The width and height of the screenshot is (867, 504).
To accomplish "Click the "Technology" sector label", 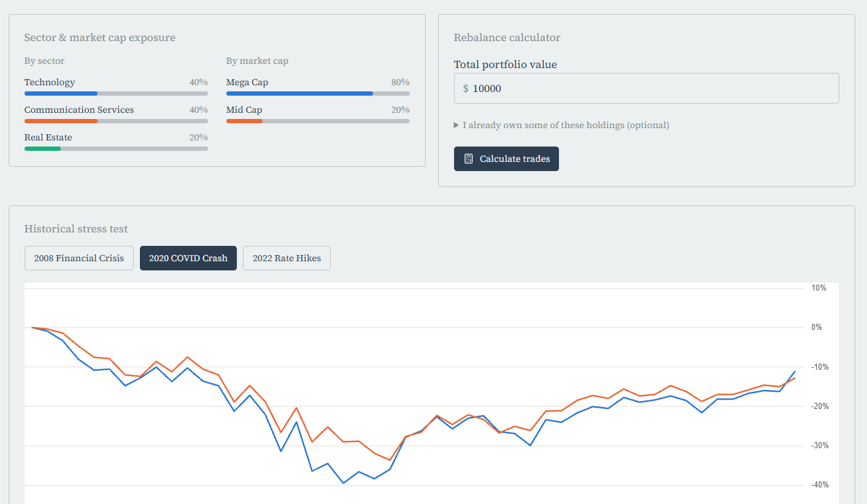I will coord(50,82).
